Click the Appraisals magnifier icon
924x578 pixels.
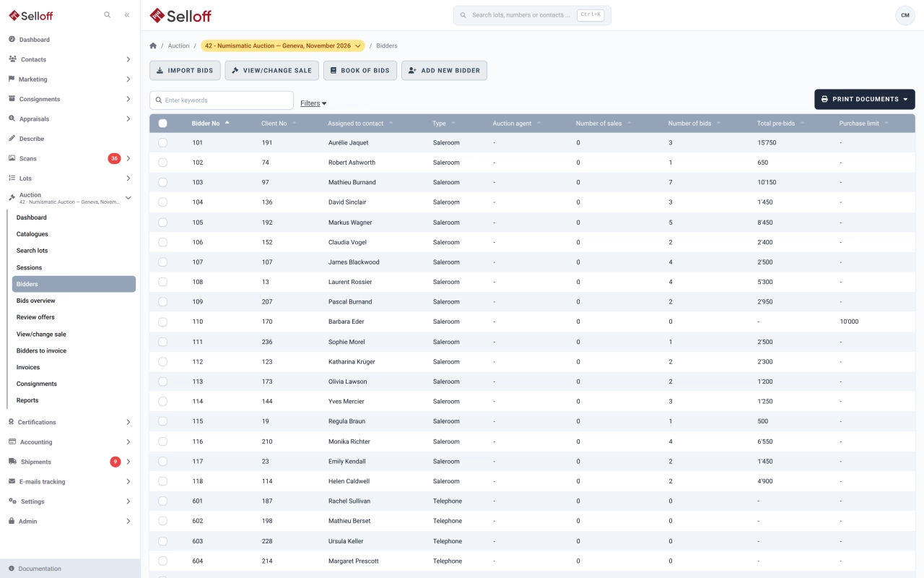click(x=12, y=118)
